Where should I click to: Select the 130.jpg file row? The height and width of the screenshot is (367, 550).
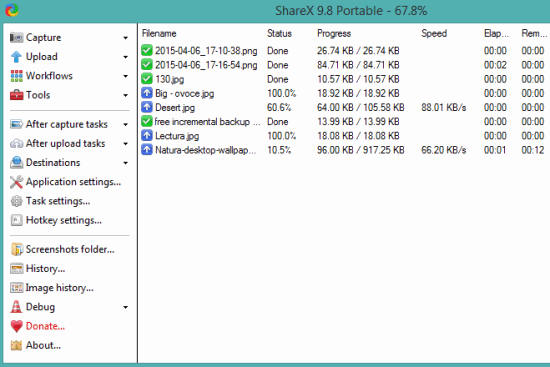point(343,79)
